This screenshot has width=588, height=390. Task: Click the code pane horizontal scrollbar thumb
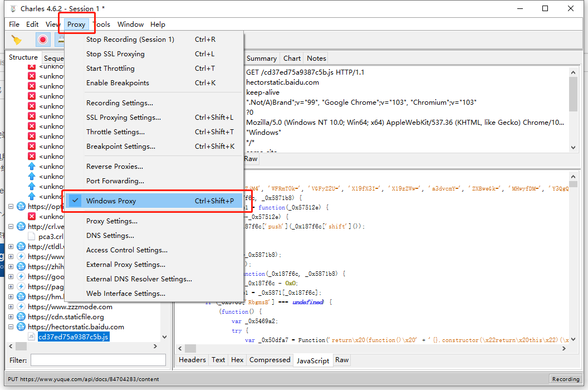click(x=190, y=348)
